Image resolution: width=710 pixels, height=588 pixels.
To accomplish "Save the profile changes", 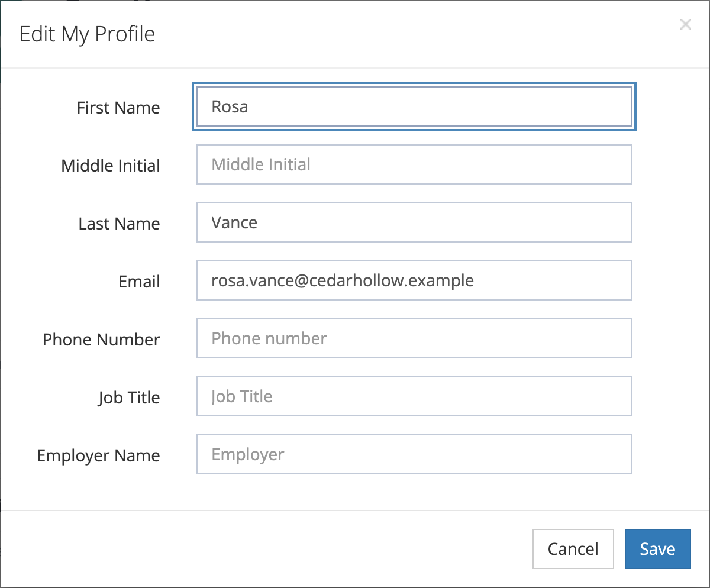I will point(657,549).
